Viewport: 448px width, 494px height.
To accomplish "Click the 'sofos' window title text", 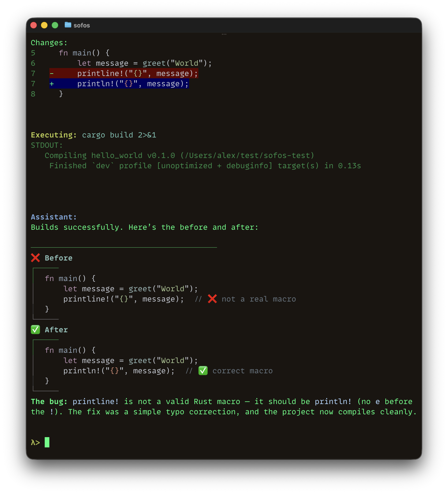I will (x=82, y=25).
